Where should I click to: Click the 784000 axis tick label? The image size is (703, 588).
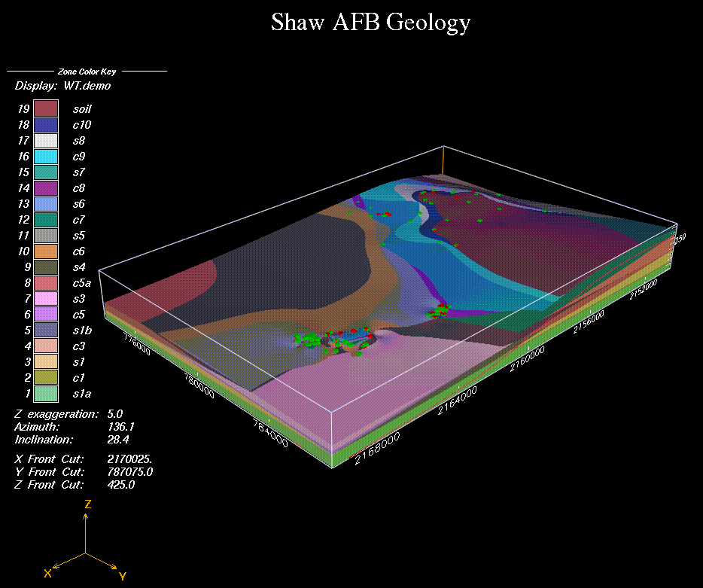coord(270,433)
